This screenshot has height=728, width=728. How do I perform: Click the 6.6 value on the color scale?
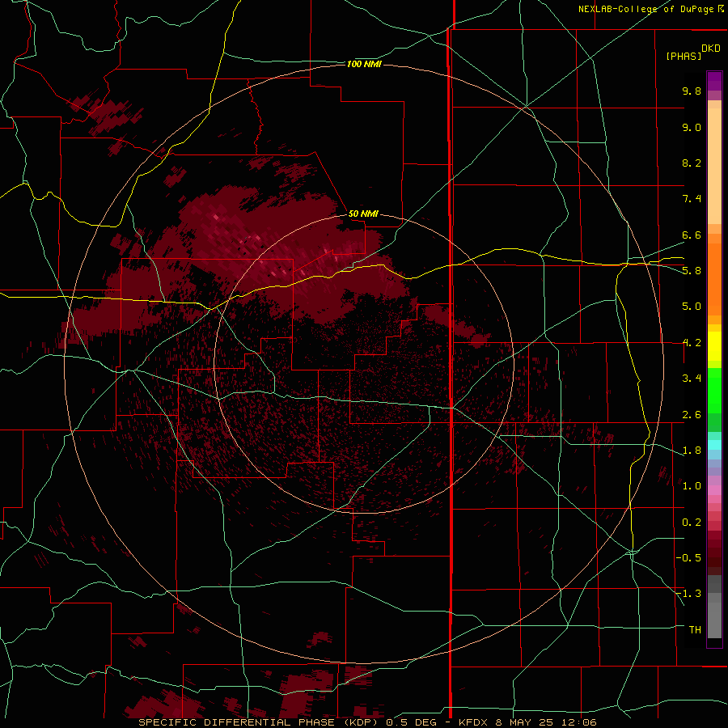pos(692,235)
